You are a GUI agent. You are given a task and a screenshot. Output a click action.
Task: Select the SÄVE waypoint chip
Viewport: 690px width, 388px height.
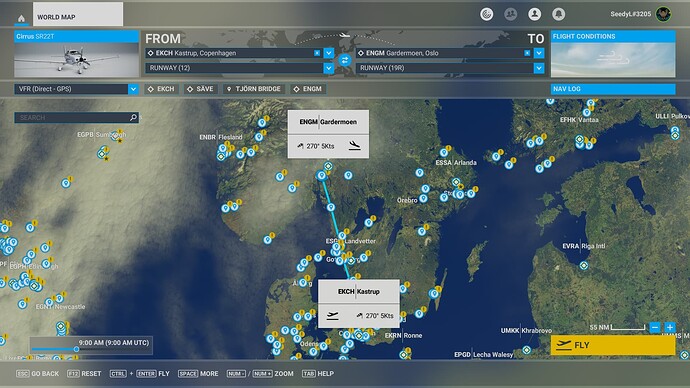[200, 89]
